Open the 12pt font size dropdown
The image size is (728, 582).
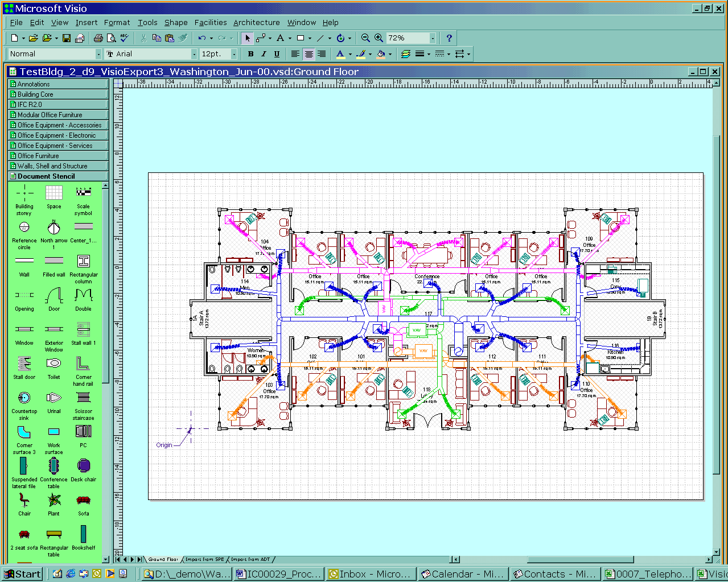[234, 54]
